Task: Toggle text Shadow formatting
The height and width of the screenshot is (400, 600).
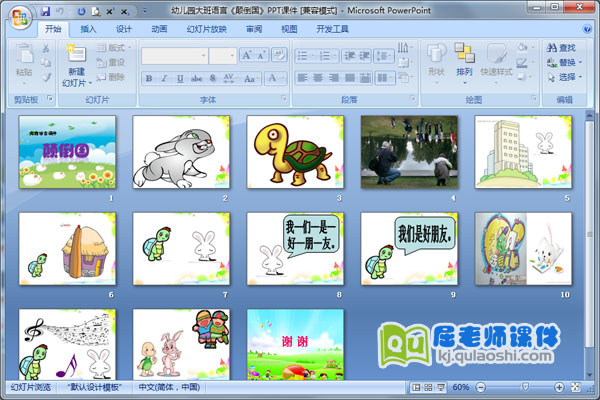Action: (x=212, y=78)
